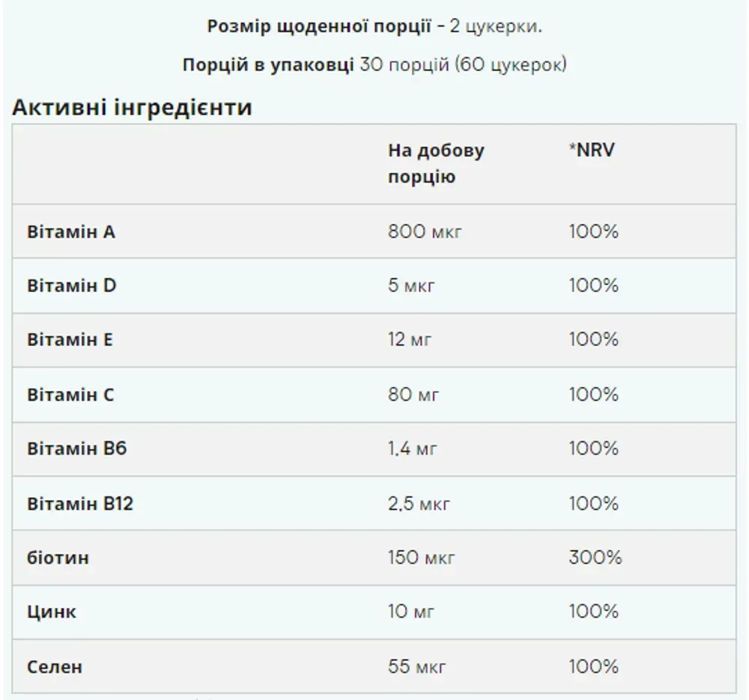Screen dimensions: 749x700
Task: Click the 'Вітамін D' row label
Action: click(x=72, y=285)
